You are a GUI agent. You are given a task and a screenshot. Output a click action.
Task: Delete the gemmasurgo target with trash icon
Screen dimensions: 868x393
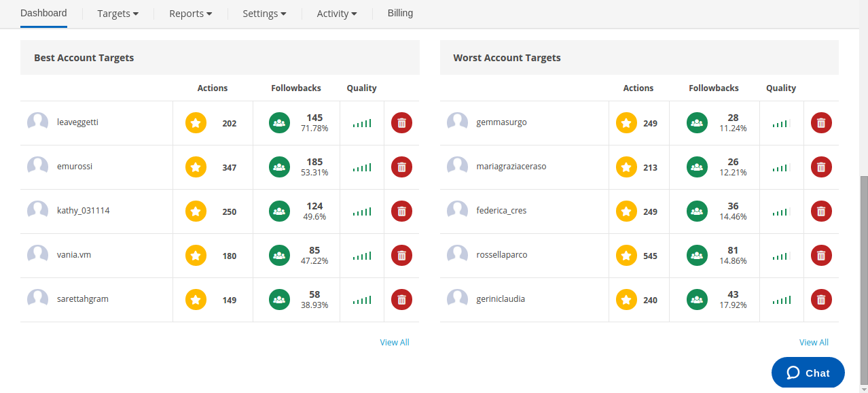click(821, 123)
